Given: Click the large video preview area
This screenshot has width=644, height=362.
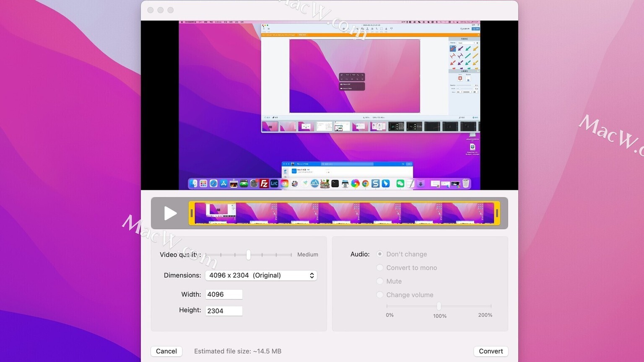Looking at the screenshot, I should tap(330, 105).
